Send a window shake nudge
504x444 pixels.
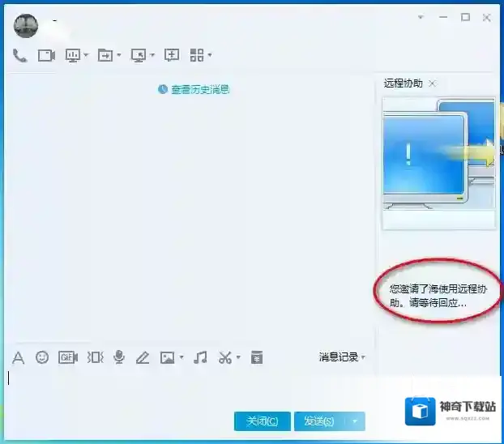click(x=95, y=357)
